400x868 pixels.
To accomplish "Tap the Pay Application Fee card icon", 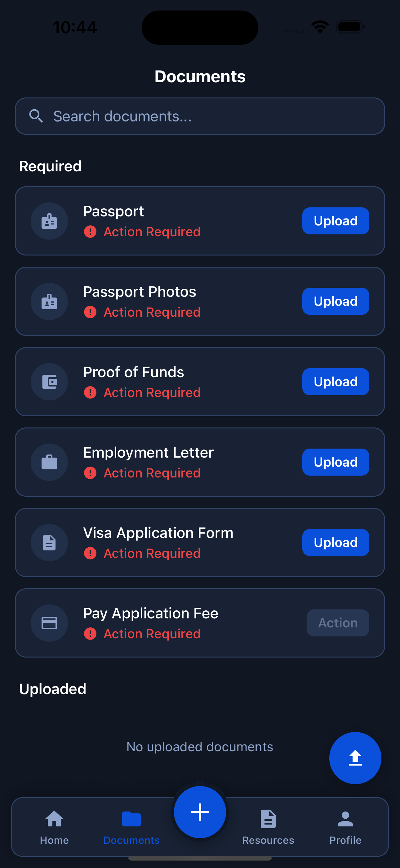I will (49, 623).
